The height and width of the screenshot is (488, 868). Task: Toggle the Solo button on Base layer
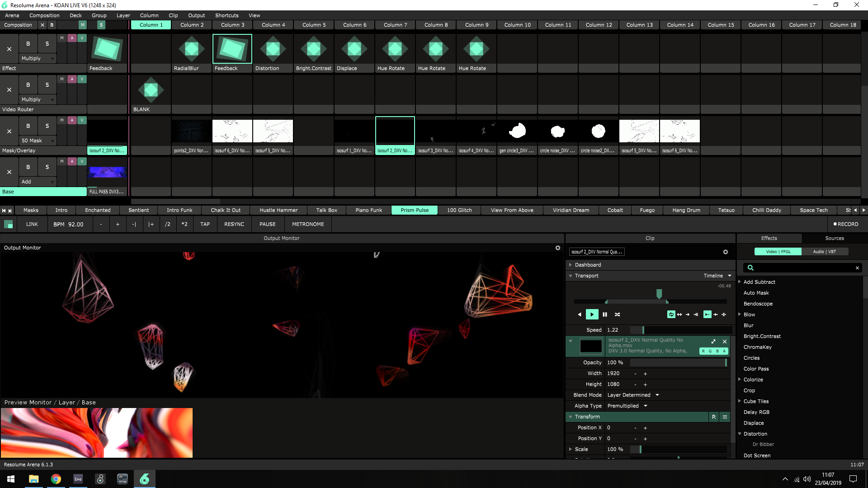tap(47, 167)
